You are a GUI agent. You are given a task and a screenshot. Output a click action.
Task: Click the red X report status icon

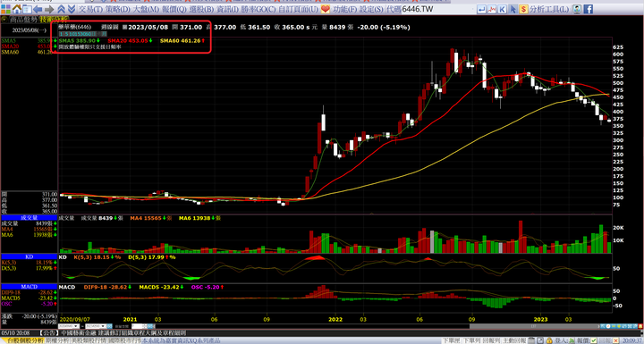pos(615,340)
